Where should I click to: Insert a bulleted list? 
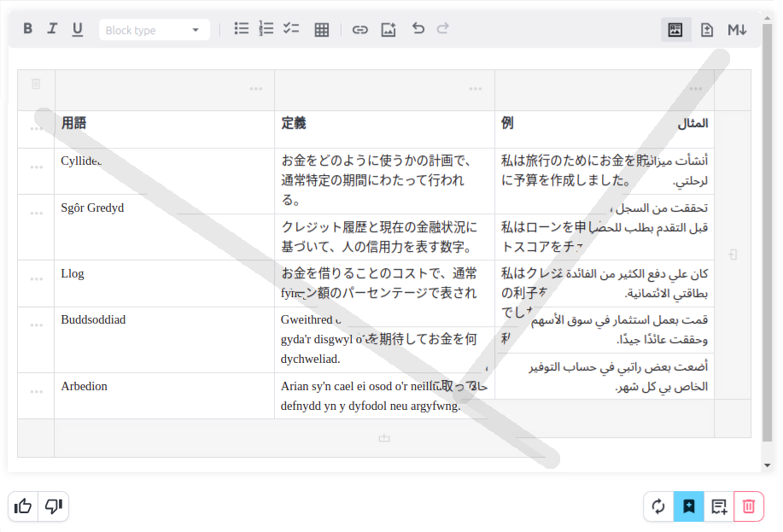(242, 29)
